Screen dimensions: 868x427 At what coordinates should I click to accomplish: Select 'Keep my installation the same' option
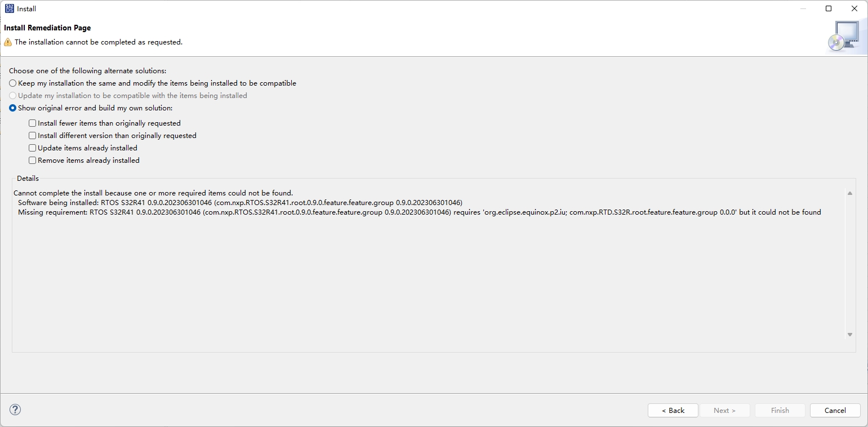(12, 83)
